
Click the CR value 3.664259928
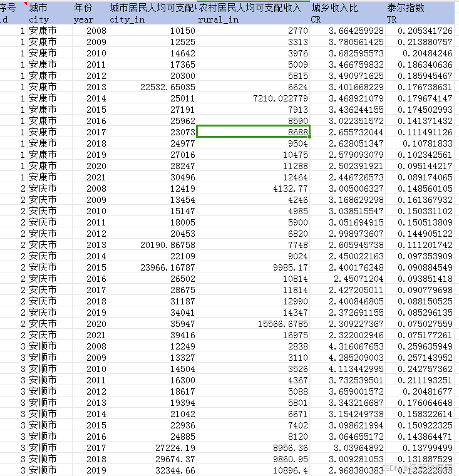[356, 31]
